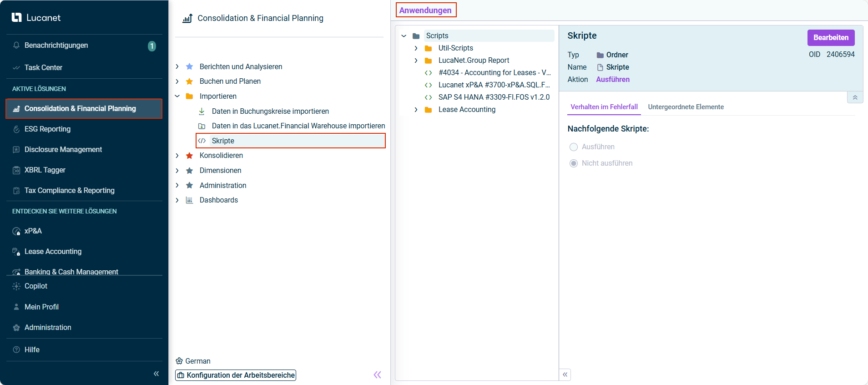This screenshot has width=868, height=385.
Task: Click the Tax Compliance & Reporting icon
Action: pyautogui.click(x=16, y=191)
